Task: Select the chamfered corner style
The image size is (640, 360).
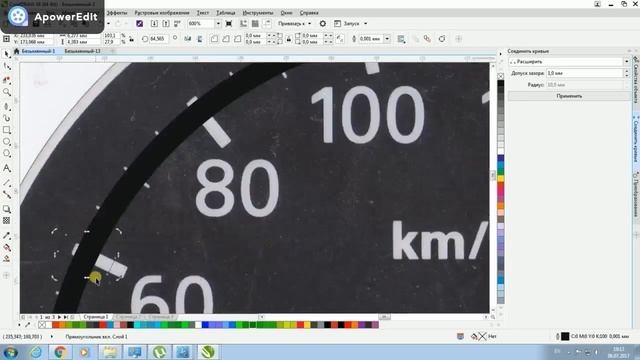Action: click(x=237, y=39)
